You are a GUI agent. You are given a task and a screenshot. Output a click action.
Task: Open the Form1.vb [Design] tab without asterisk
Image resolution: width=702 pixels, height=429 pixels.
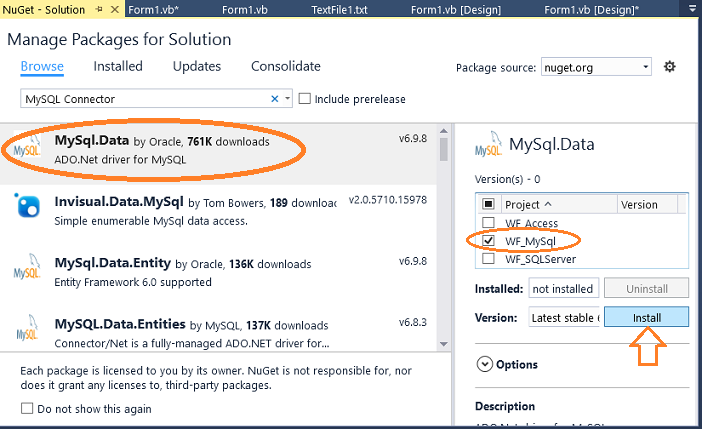pos(456,9)
